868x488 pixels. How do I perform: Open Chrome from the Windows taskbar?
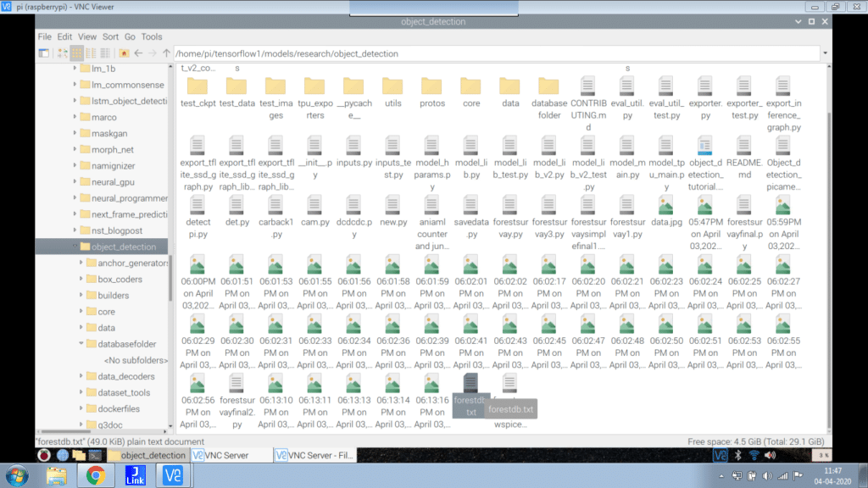point(95,475)
